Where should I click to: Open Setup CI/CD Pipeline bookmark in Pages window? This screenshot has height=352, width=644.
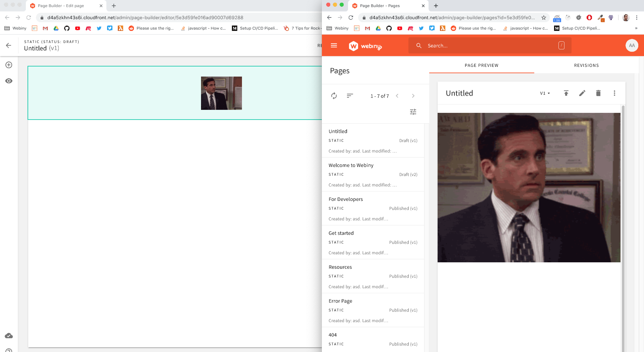(x=577, y=28)
